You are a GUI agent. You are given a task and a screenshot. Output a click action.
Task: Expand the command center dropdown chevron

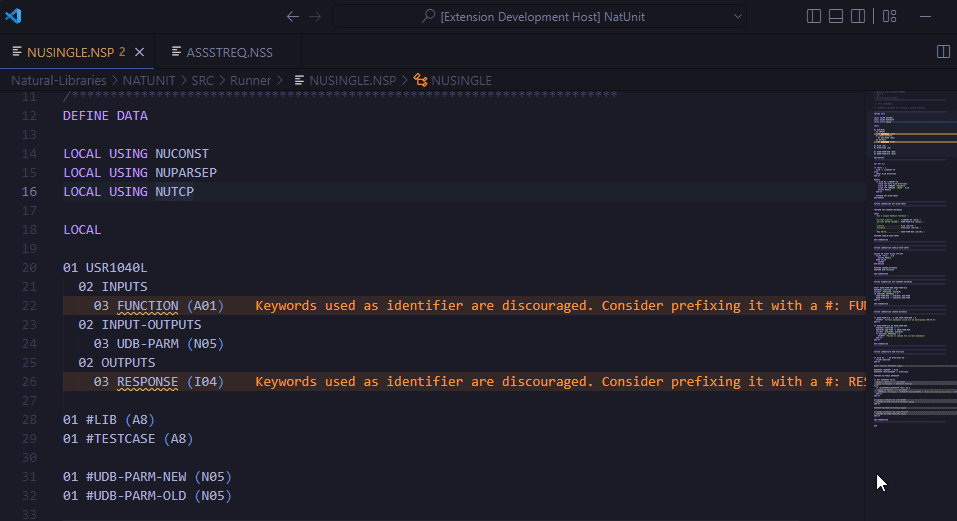737,16
